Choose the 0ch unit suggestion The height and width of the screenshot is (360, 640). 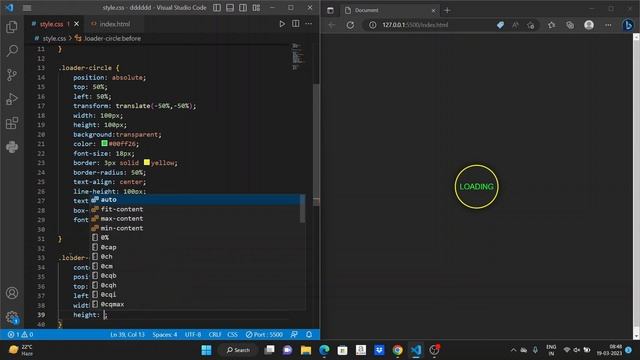pyautogui.click(x=195, y=256)
